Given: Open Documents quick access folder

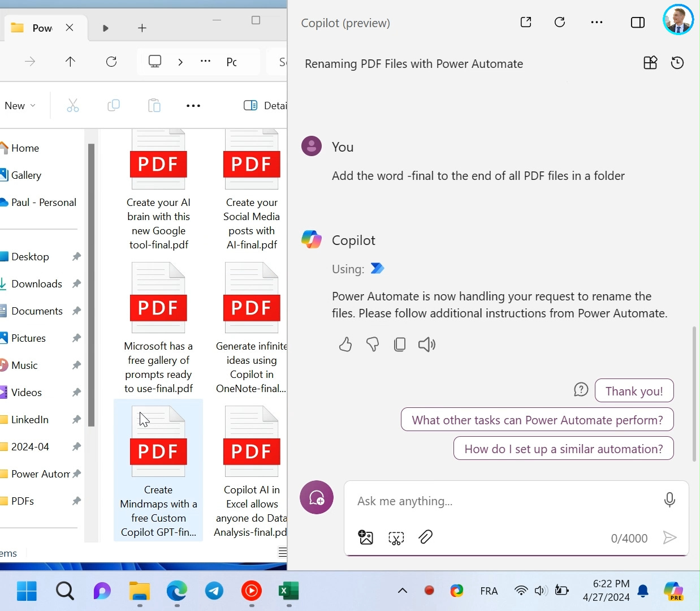Looking at the screenshot, I should [37, 311].
